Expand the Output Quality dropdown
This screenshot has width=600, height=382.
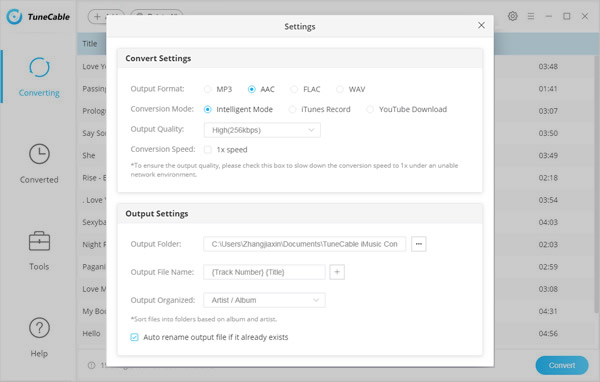pyautogui.click(x=262, y=130)
